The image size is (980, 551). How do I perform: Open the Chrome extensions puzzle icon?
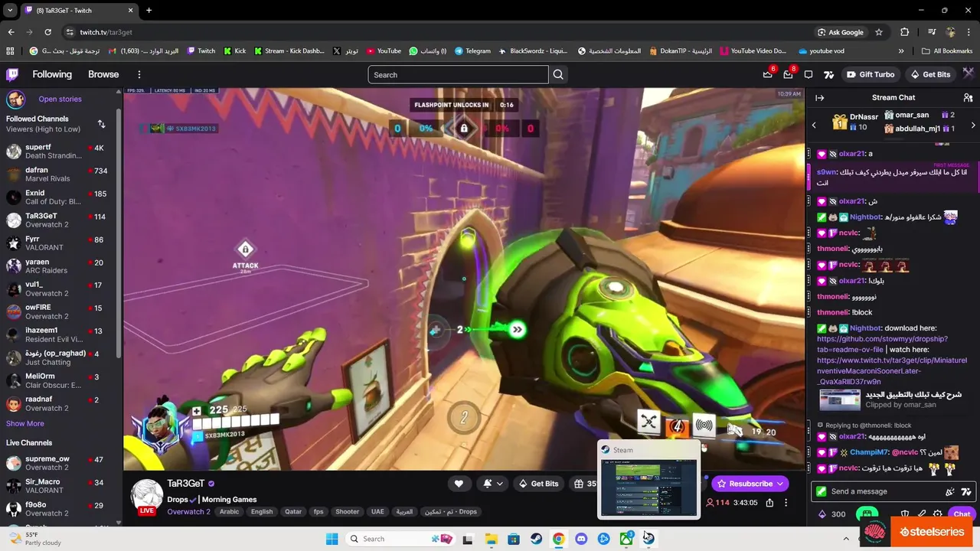pyautogui.click(x=905, y=32)
